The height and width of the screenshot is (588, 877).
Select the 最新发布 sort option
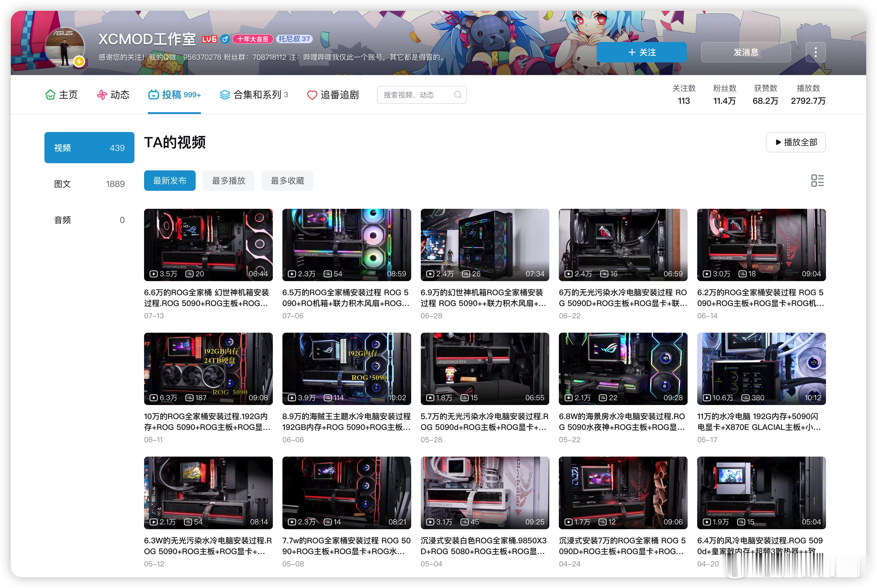click(170, 181)
